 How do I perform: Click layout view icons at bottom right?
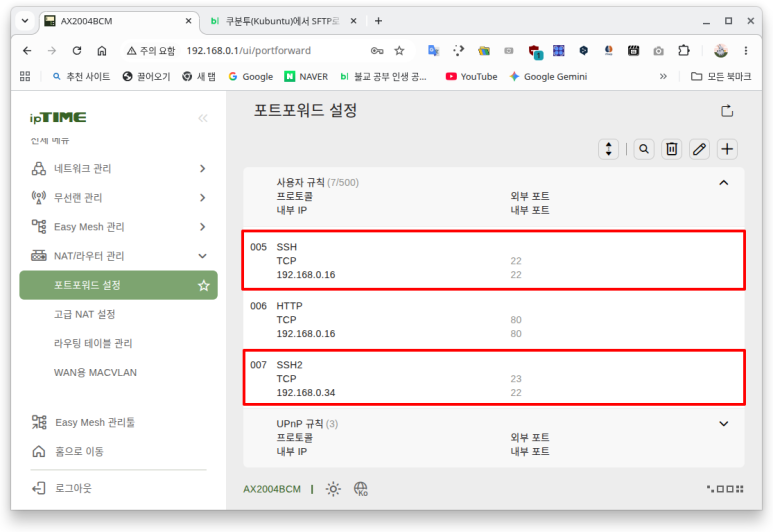click(725, 489)
